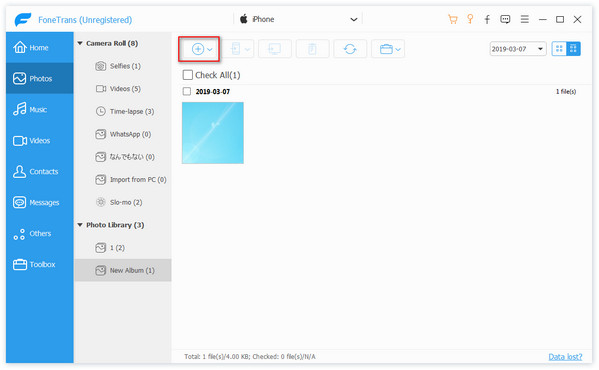Open the Contacts sidebar tab
Image resolution: width=599 pixels, height=370 pixels.
pos(40,171)
